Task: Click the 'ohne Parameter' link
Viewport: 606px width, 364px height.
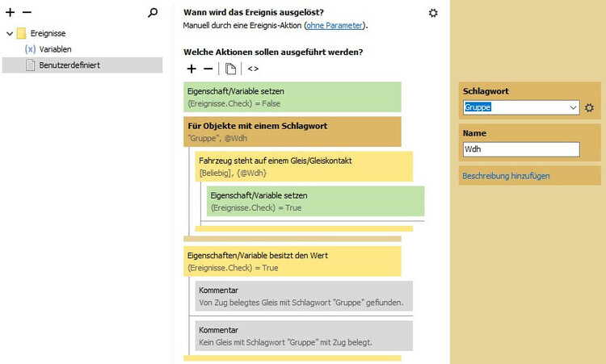Action: [334, 25]
